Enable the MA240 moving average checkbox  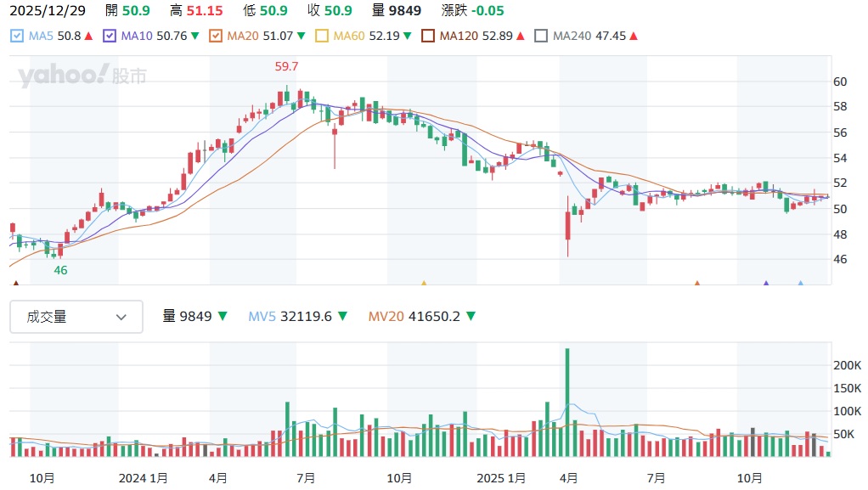coord(540,37)
